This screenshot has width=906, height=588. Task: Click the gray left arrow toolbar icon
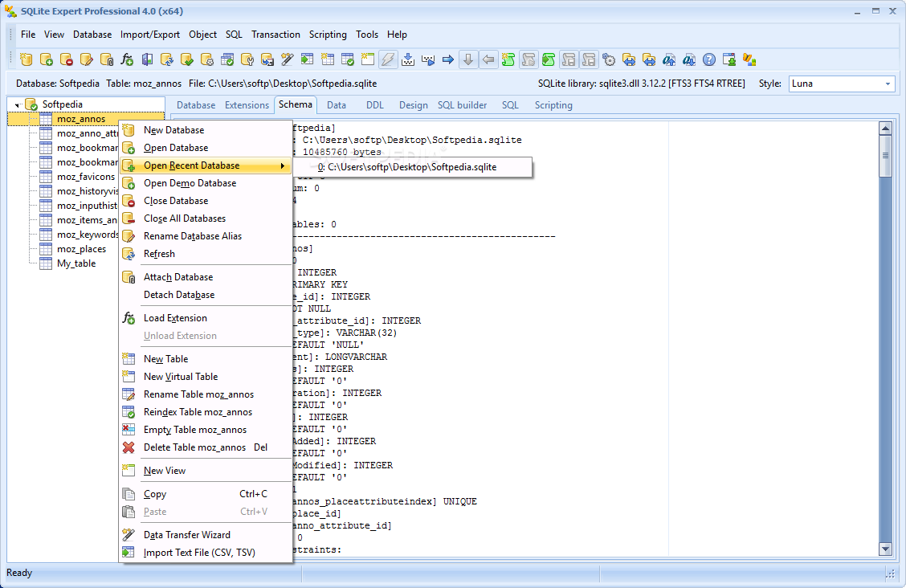pos(488,59)
